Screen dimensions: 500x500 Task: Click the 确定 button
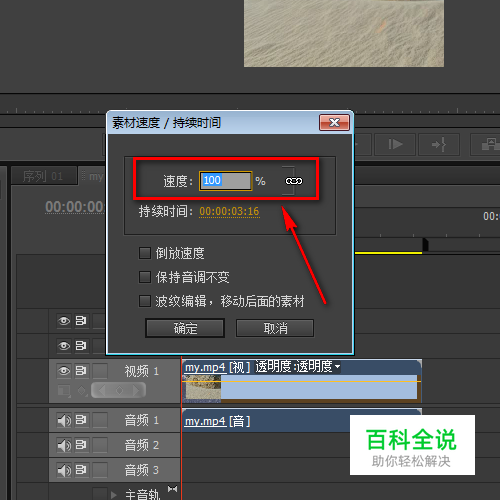pos(185,328)
